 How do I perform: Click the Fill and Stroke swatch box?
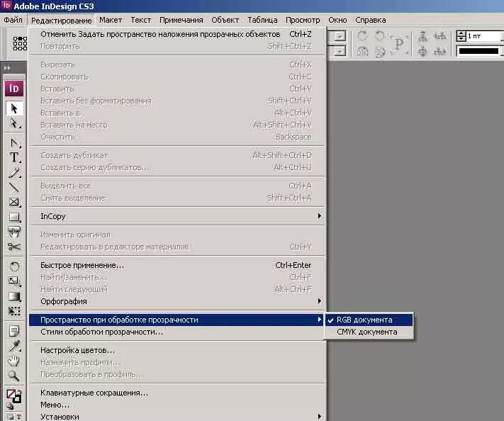click(13, 396)
